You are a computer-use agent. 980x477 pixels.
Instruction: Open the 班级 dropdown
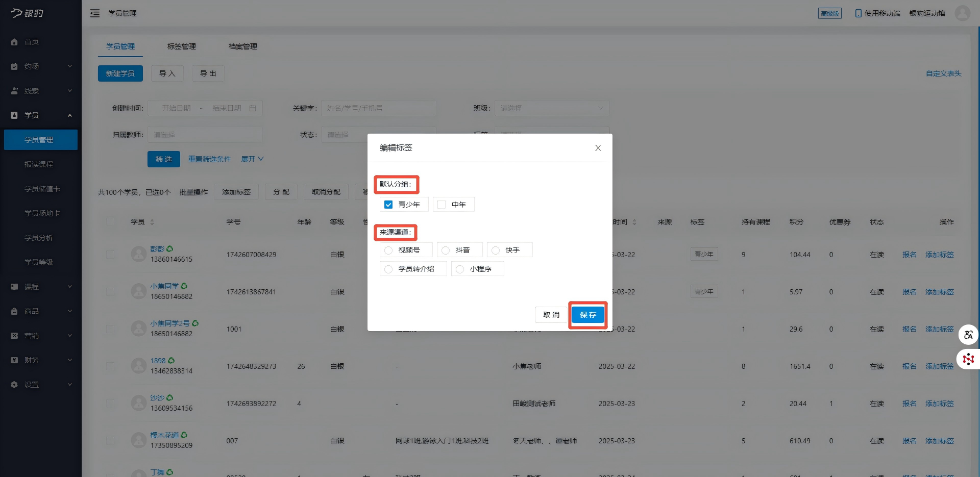coord(552,108)
